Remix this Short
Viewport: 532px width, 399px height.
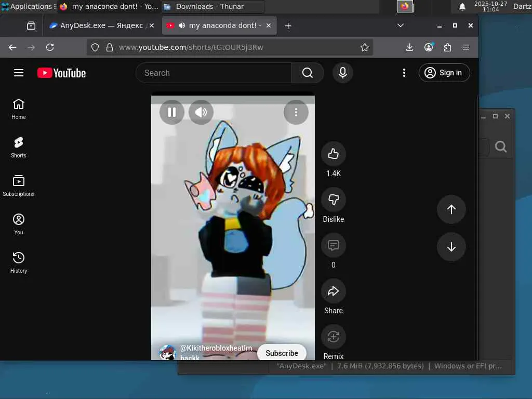334,337
